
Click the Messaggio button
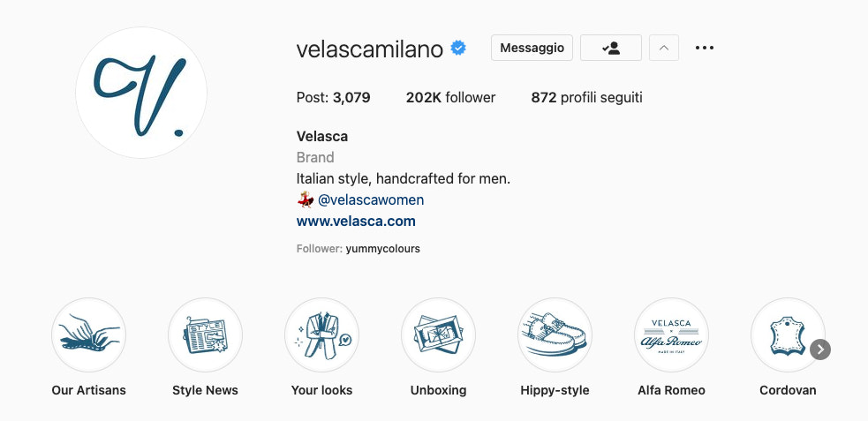click(532, 48)
